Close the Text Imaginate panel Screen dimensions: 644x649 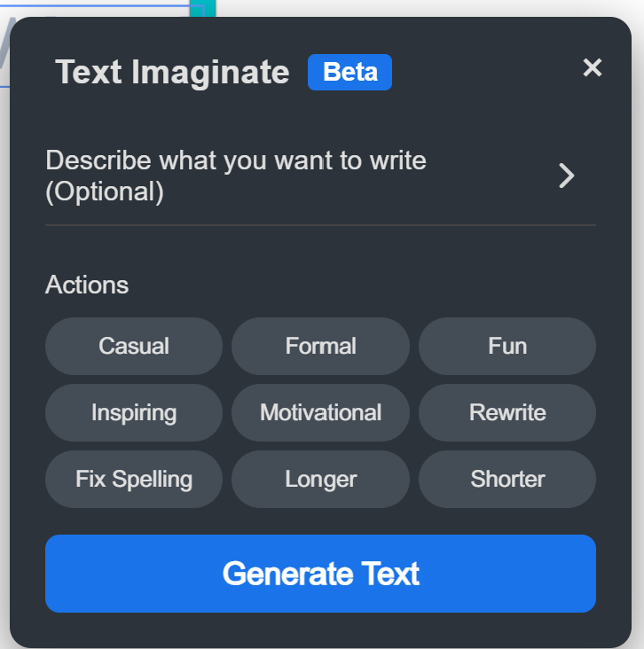pos(592,67)
